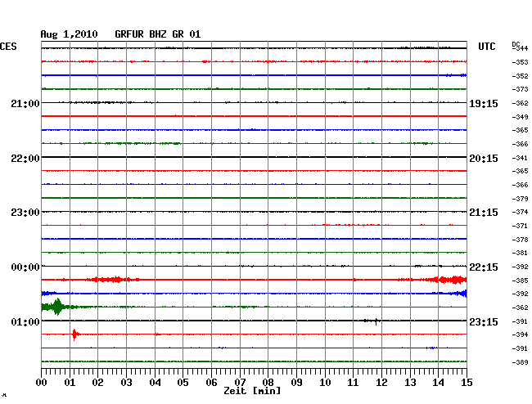Screen dimensions: 532x404
Task: Click the DC offset value '-385'
Action: [520, 281]
